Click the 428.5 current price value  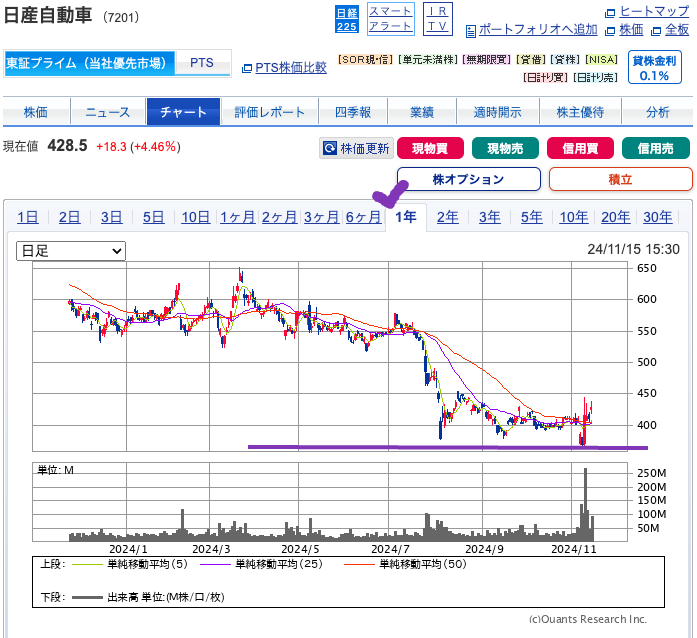click(68, 145)
